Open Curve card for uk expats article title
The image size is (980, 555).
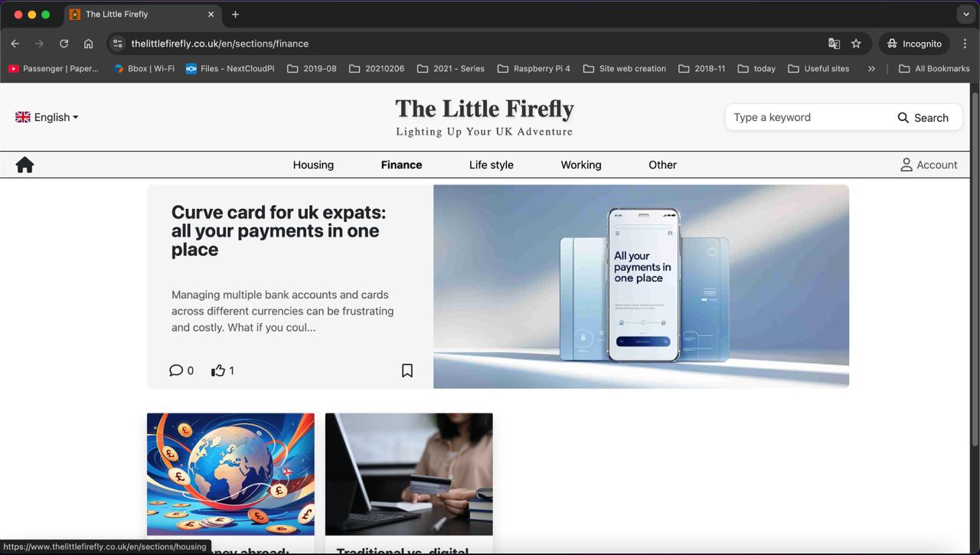279,231
